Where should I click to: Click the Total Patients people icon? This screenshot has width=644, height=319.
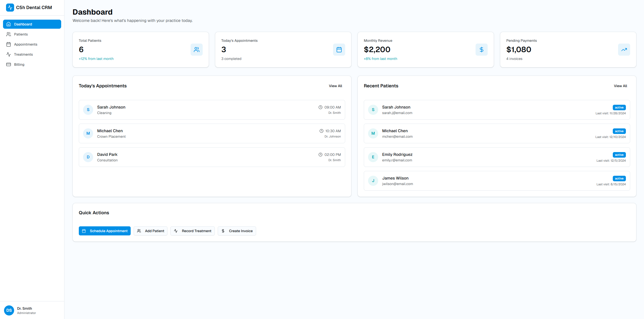196,50
